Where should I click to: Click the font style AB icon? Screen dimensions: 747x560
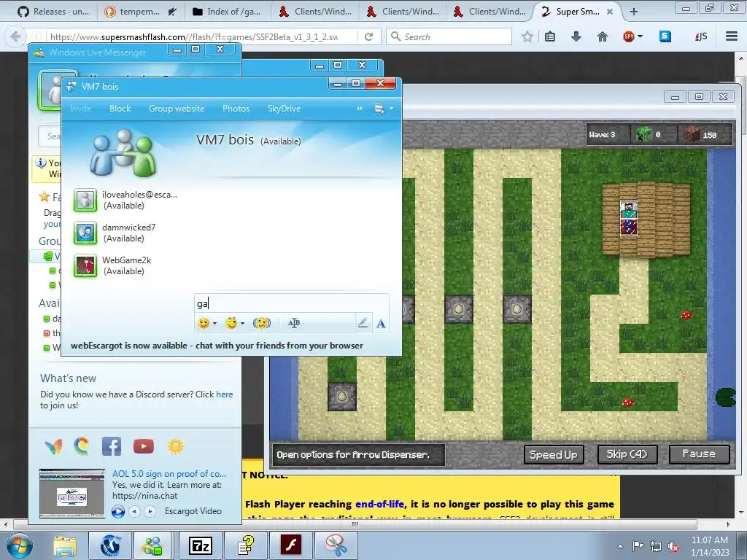(294, 323)
